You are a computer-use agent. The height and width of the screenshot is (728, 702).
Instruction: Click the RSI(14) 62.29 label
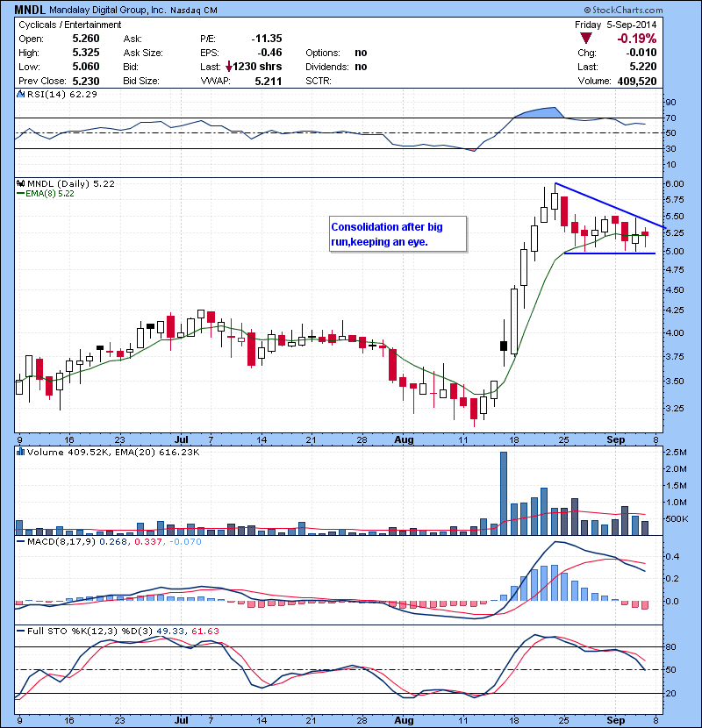coord(62,94)
